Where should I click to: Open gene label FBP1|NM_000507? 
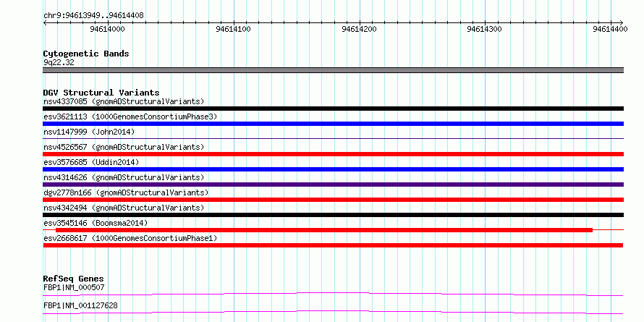click(x=74, y=287)
